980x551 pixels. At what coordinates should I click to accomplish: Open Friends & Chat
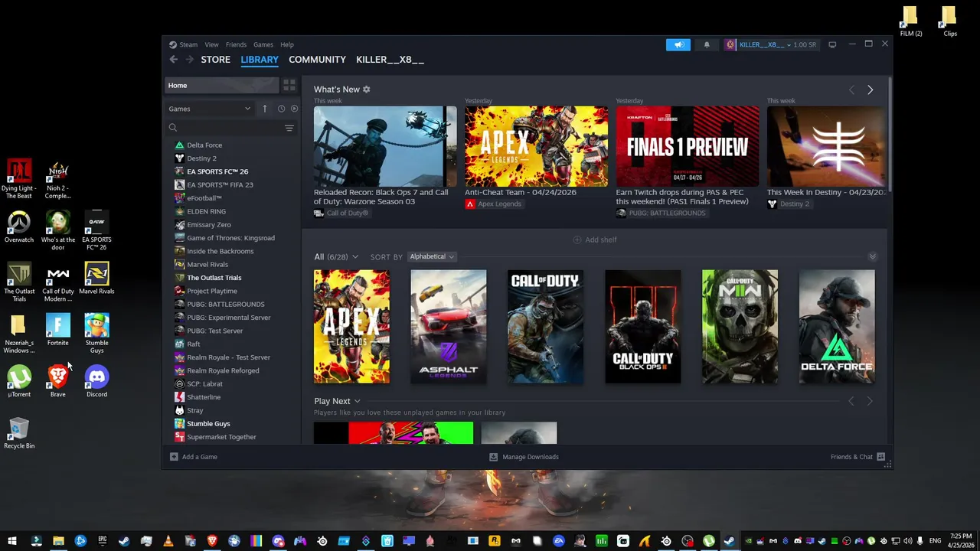point(851,457)
